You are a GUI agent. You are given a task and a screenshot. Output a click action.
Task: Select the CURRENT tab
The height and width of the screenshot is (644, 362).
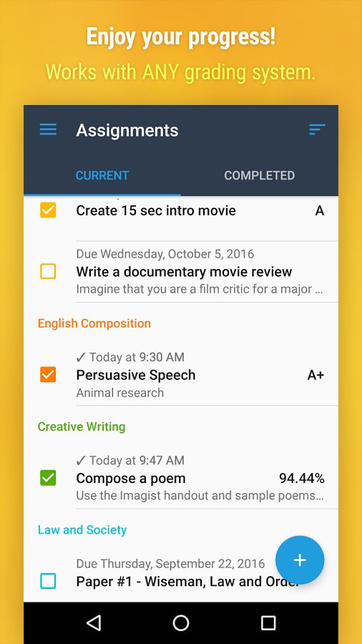pos(102,175)
